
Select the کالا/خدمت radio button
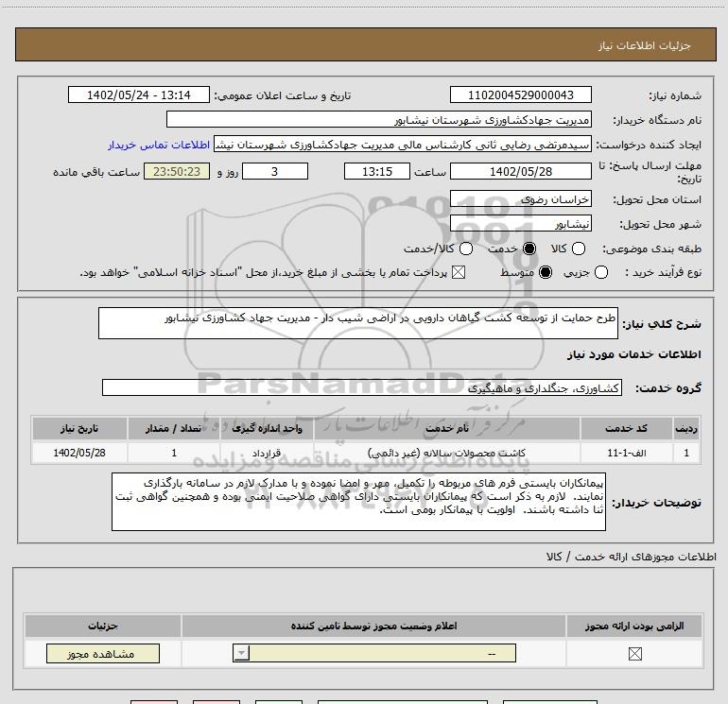pos(466,249)
